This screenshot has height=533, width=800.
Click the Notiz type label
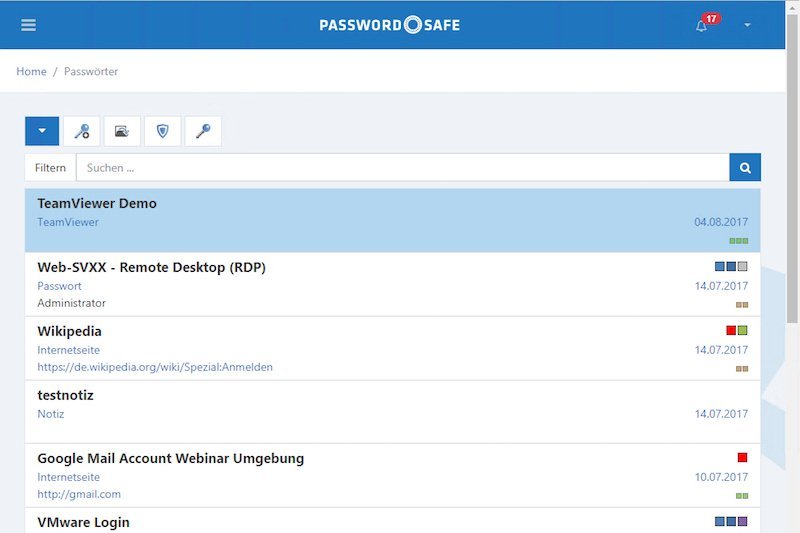51,414
